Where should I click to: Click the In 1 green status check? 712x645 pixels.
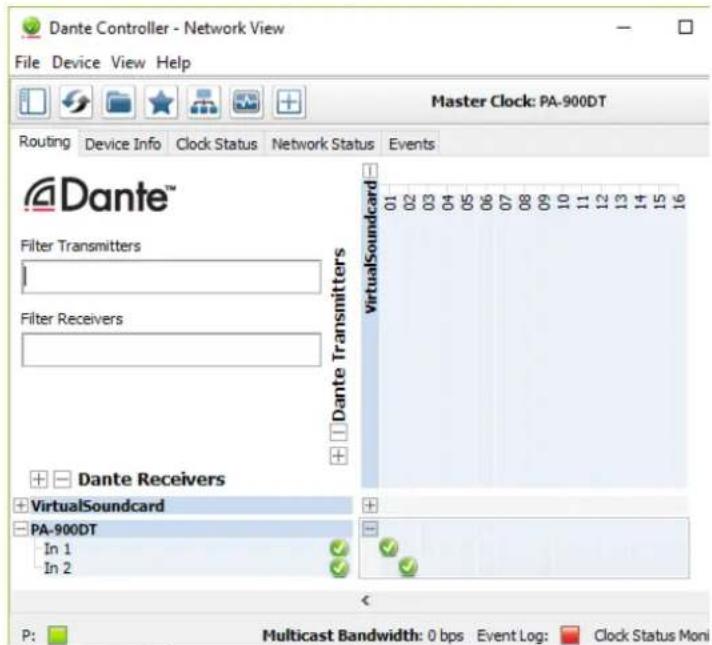339,549
